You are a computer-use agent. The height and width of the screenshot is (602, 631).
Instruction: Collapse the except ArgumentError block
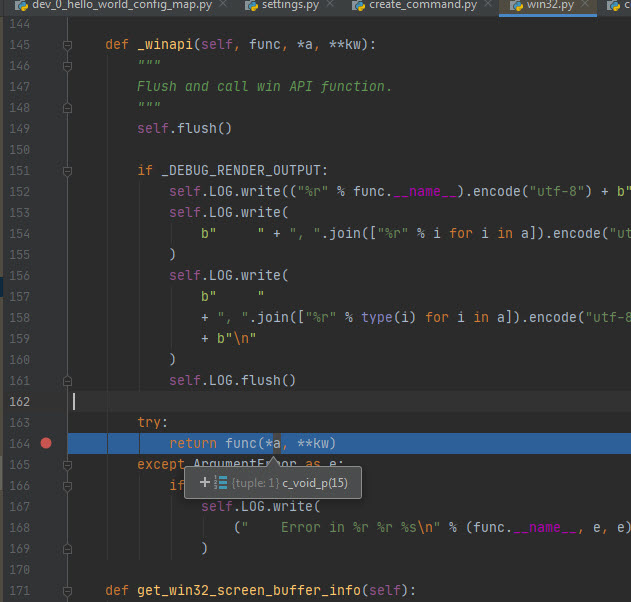tap(68, 465)
